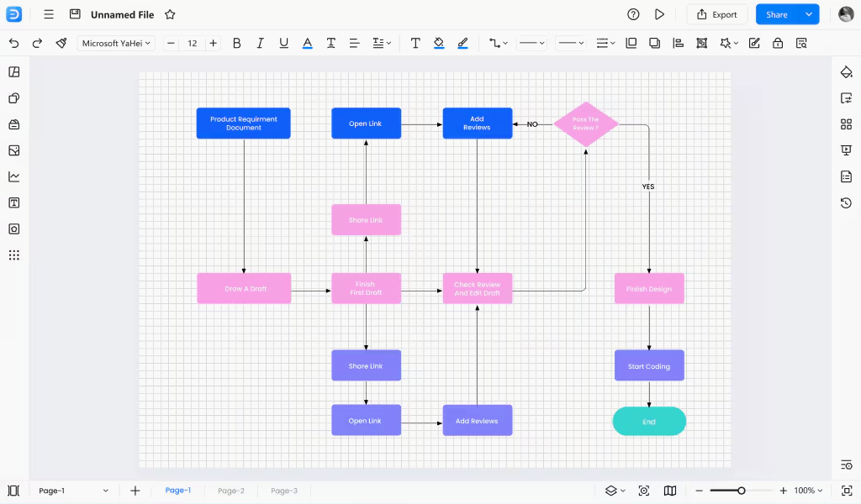Add a new page with plus

tap(135, 491)
